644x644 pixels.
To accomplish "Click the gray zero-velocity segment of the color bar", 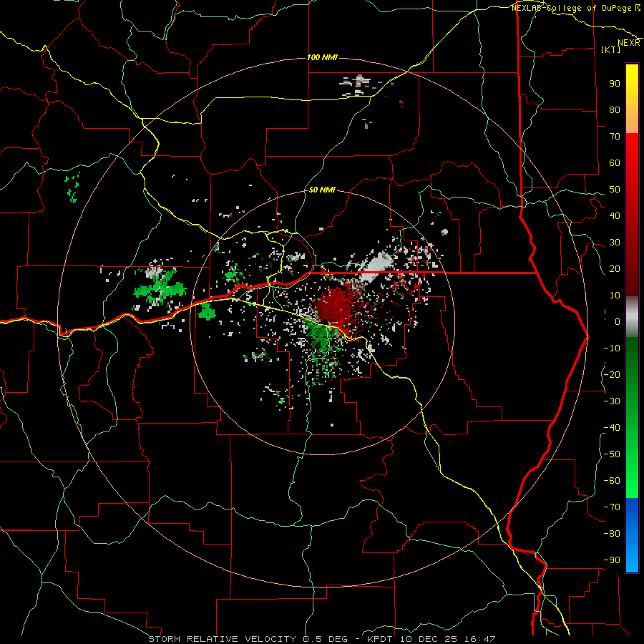I will coord(632,317).
